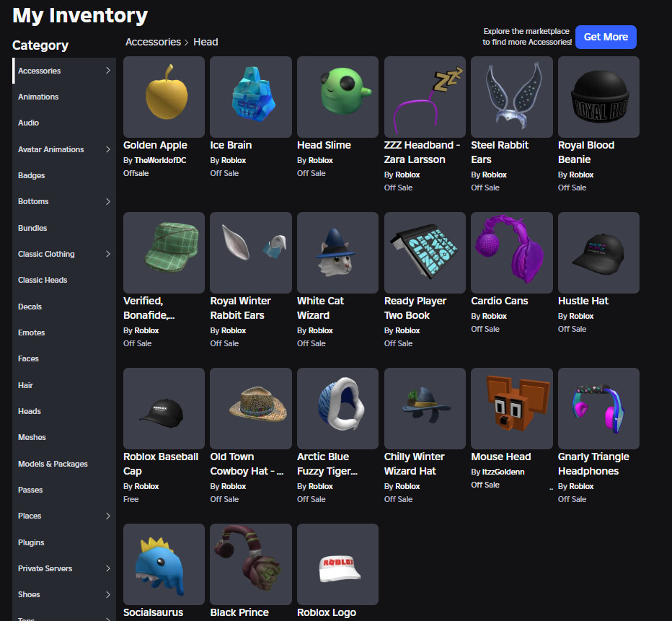This screenshot has width=672, height=621.
Task: Open the Ice Brain title link
Action: click(231, 145)
